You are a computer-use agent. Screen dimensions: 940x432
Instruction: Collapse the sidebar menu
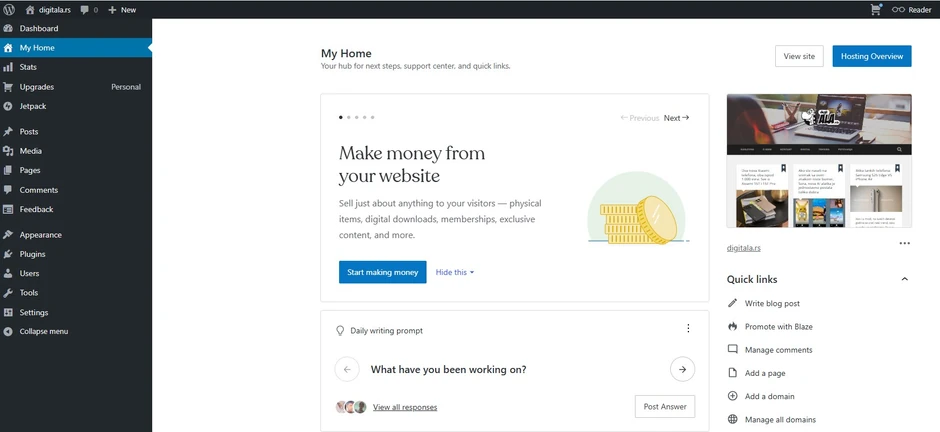tap(44, 331)
